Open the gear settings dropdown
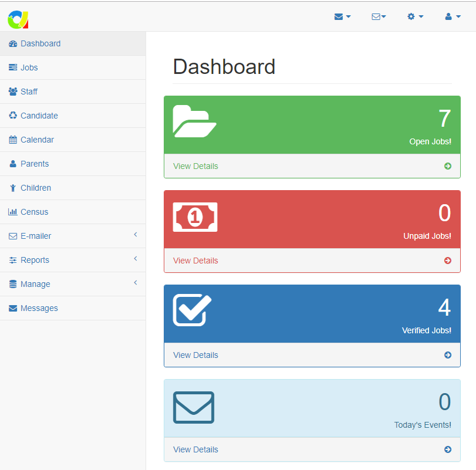 pyautogui.click(x=415, y=16)
